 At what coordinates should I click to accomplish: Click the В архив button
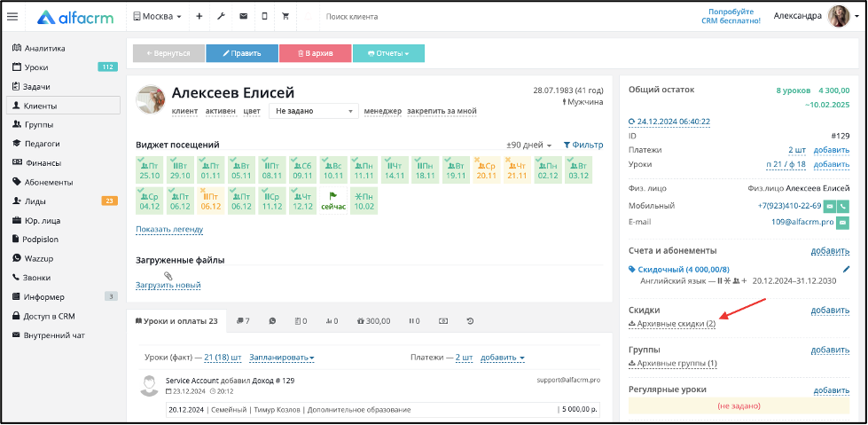[x=316, y=53]
